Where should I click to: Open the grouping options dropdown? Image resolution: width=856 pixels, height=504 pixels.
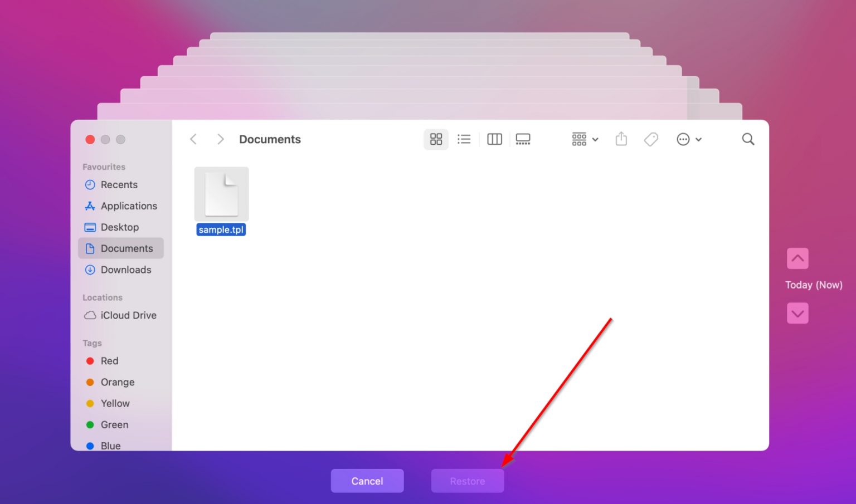coord(583,139)
